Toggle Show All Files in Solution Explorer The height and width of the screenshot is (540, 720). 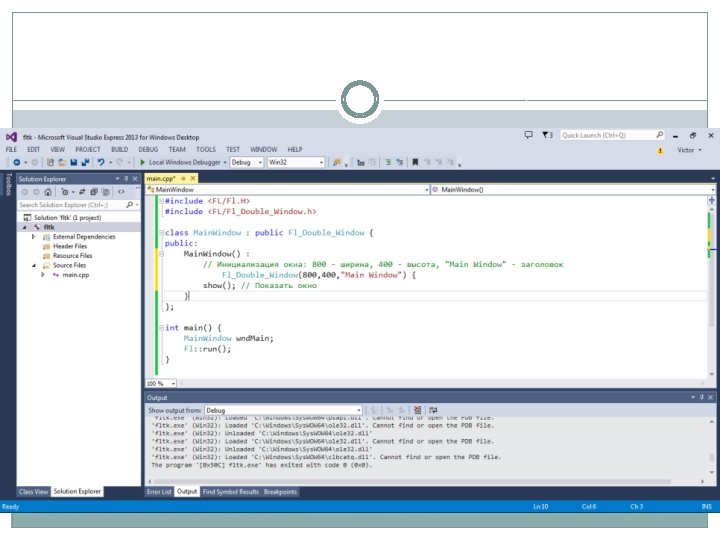click(x=106, y=192)
